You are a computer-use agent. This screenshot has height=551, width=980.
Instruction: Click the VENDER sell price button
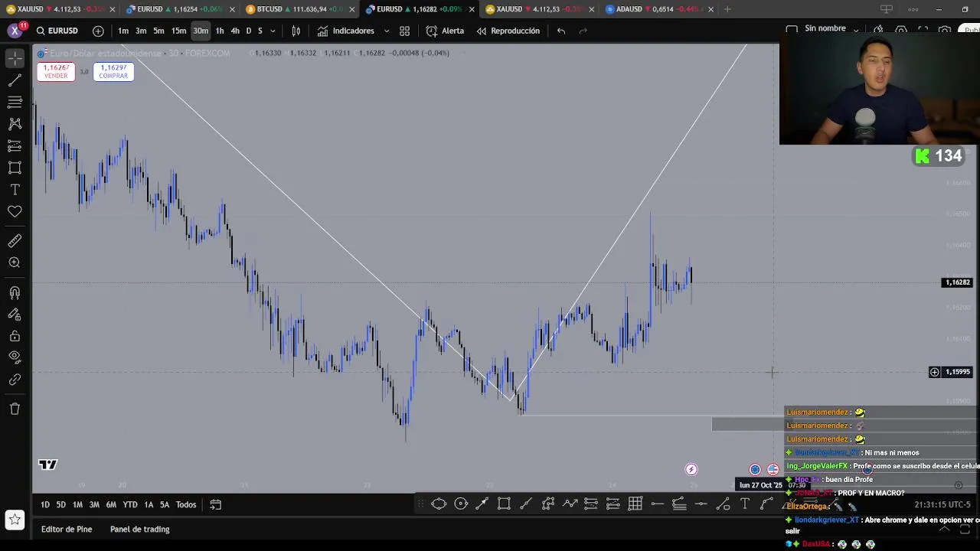(x=56, y=71)
